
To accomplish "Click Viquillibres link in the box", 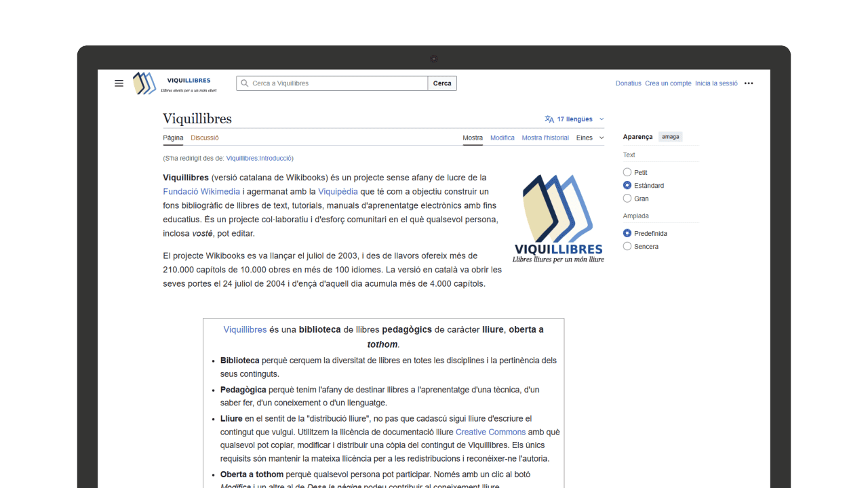I will 245,329.
